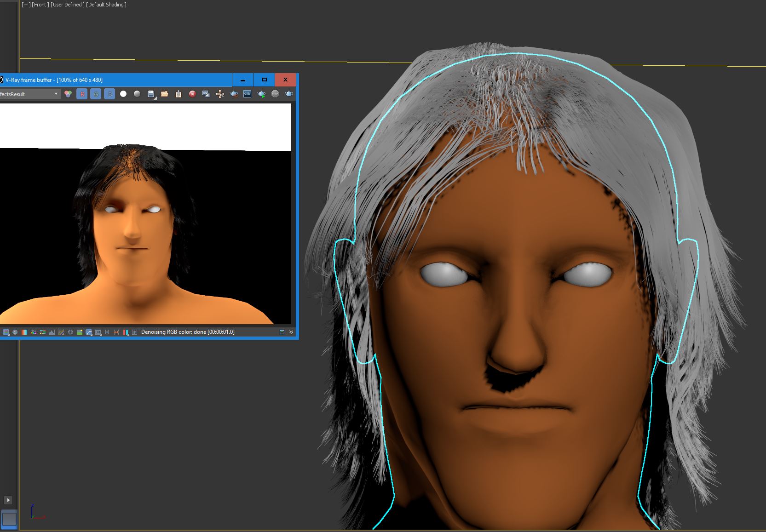Expand the bottom toolbar double chevron
This screenshot has height=532, width=766.
point(291,332)
